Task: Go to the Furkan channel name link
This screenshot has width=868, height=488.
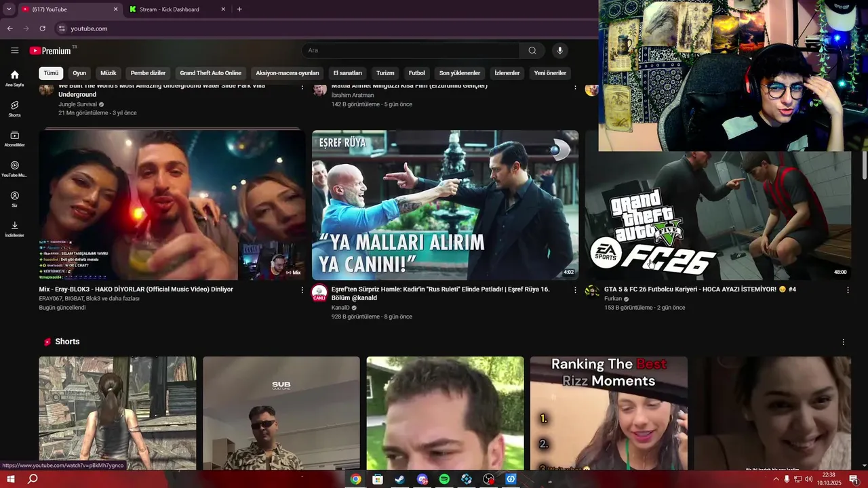Action: (613, 299)
